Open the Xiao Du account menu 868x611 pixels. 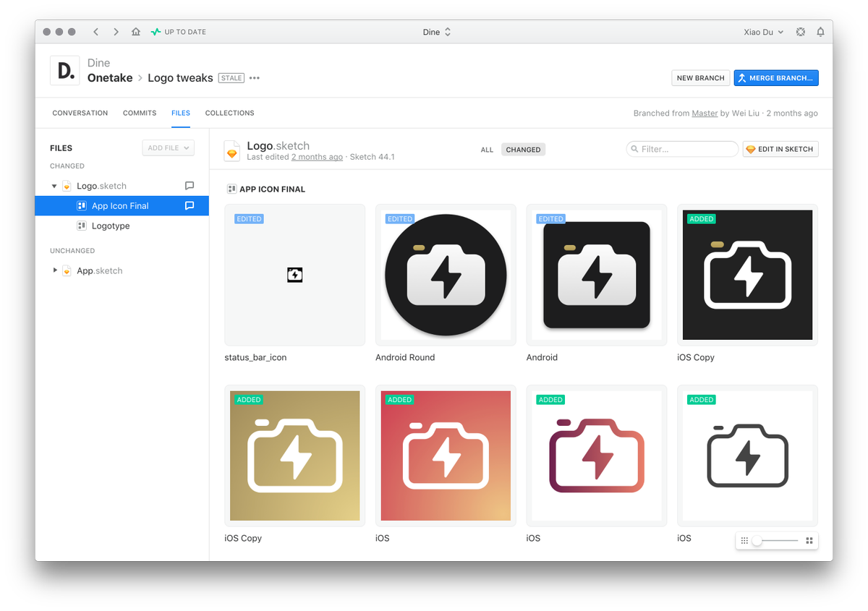coord(763,32)
